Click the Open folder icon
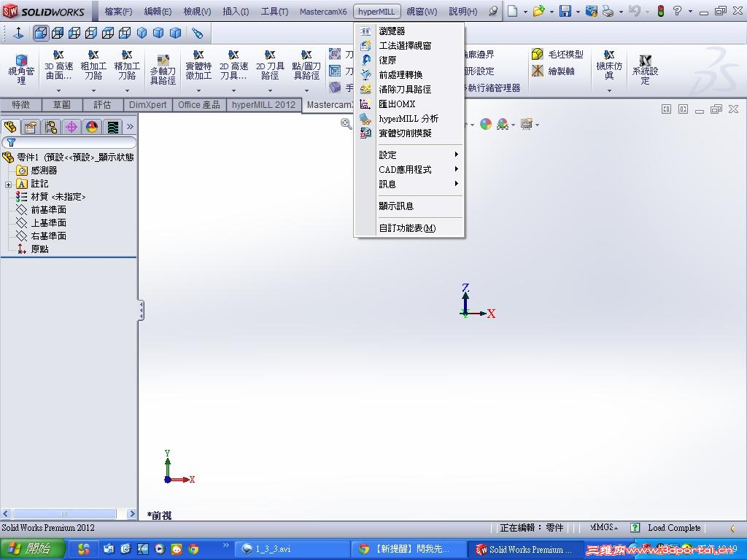747x560 pixels. tap(538, 11)
